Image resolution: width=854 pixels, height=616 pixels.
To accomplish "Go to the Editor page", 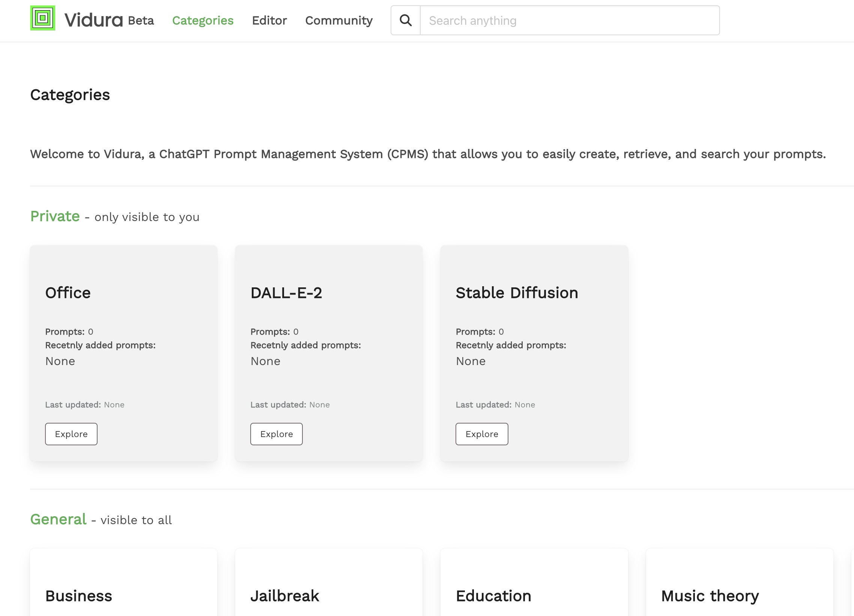I will pyautogui.click(x=269, y=20).
